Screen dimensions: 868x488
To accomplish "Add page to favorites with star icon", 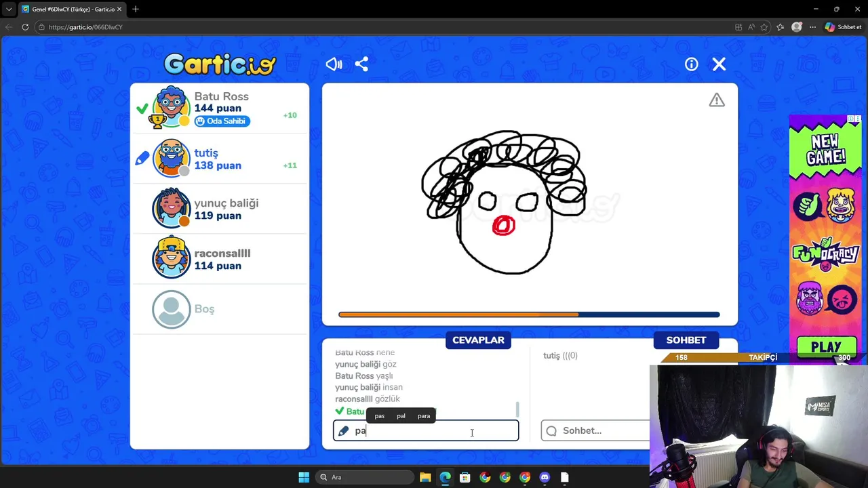I will pyautogui.click(x=764, y=27).
